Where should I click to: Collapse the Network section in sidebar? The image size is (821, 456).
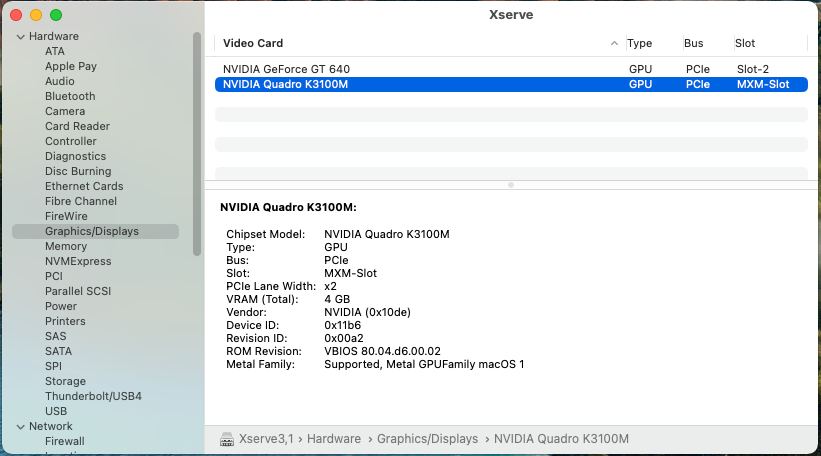point(20,427)
